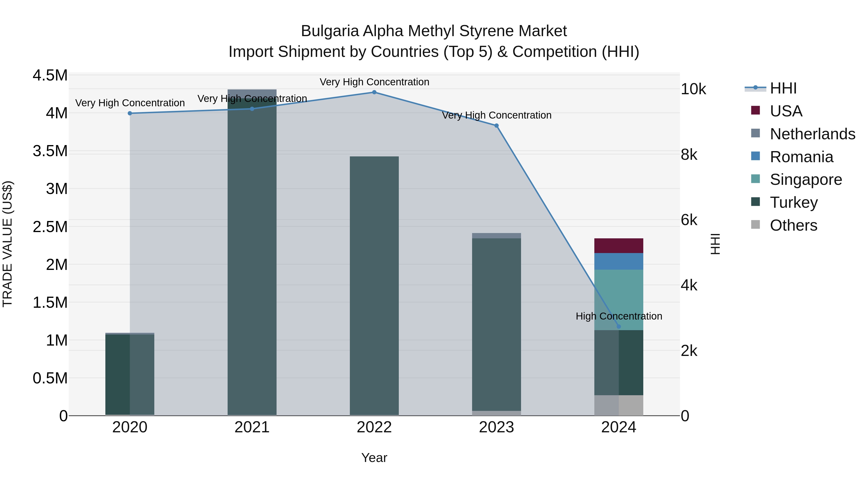The width and height of the screenshot is (868, 488).
Task: Click the 4.5M y-axis tick label
Action: click(50, 75)
